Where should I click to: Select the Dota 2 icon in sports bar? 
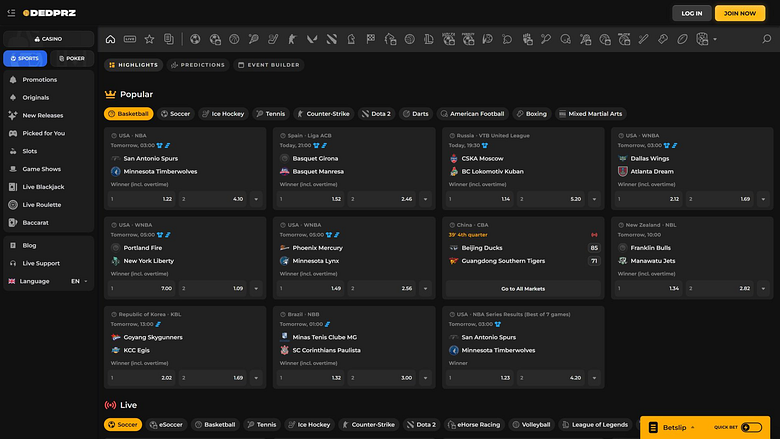coord(332,39)
